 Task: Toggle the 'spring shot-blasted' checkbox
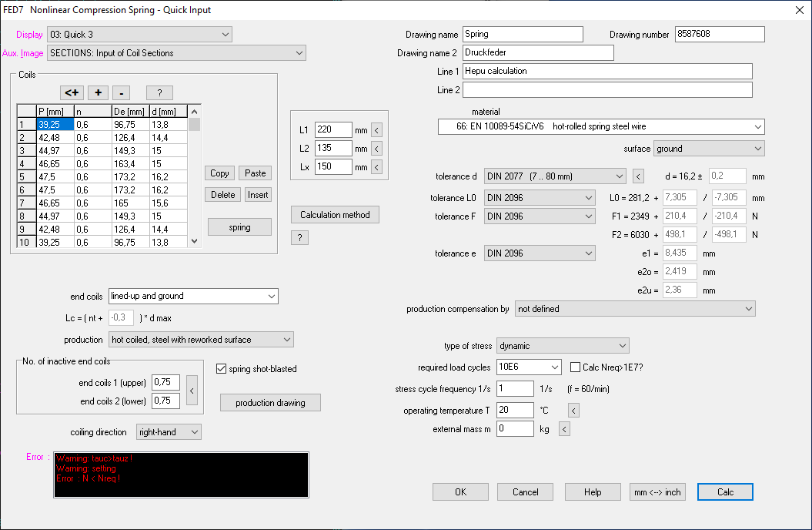point(222,369)
